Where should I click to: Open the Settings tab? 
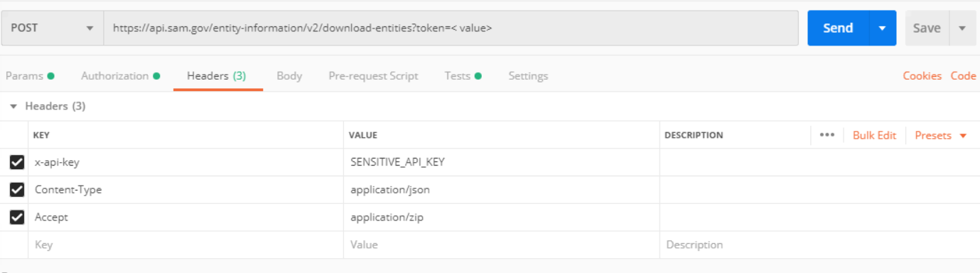point(528,76)
